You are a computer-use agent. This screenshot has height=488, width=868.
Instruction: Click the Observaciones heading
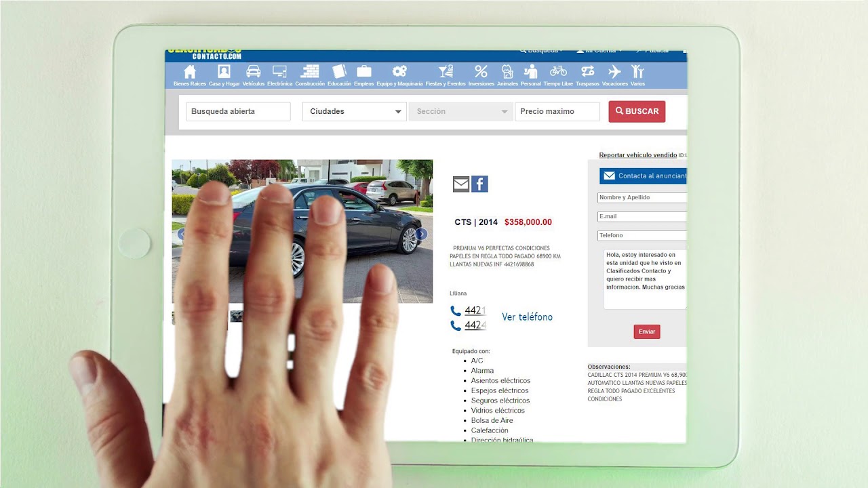[608, 367]
